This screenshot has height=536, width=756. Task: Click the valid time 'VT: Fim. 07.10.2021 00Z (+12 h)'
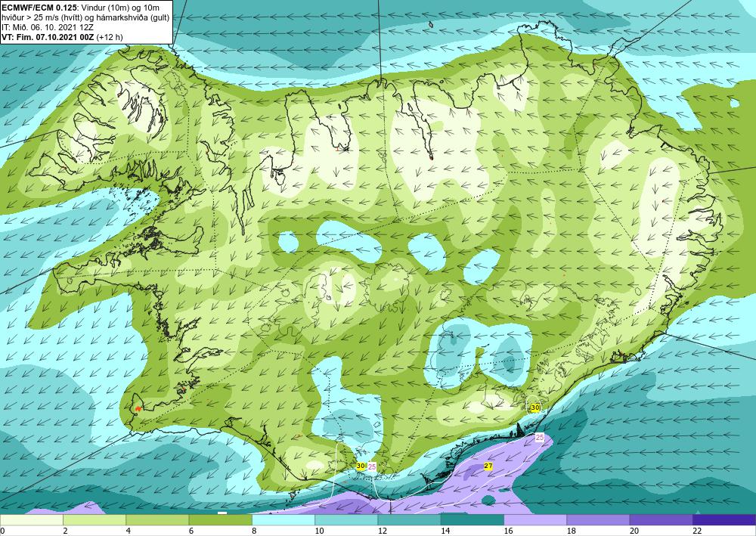pos(62,37)
